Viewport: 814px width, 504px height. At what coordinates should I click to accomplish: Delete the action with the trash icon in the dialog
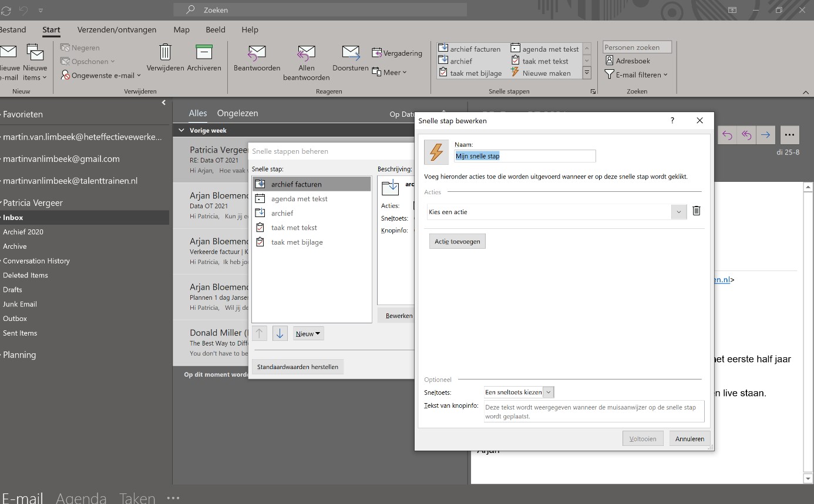(x=696, y=211)
